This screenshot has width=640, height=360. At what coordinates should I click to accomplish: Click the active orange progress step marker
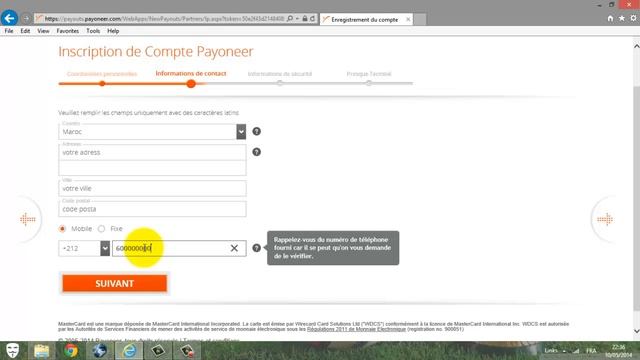[191, 84]
